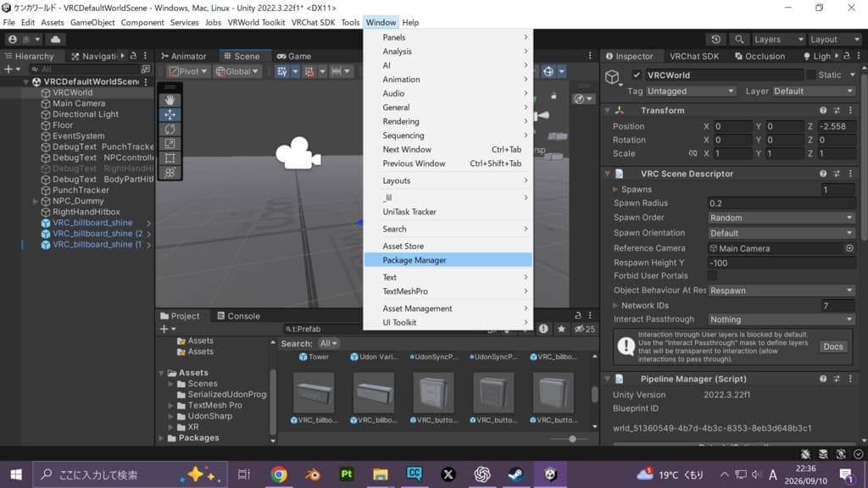Select the Move tool
Screen dimensions: 868x488
170,114
